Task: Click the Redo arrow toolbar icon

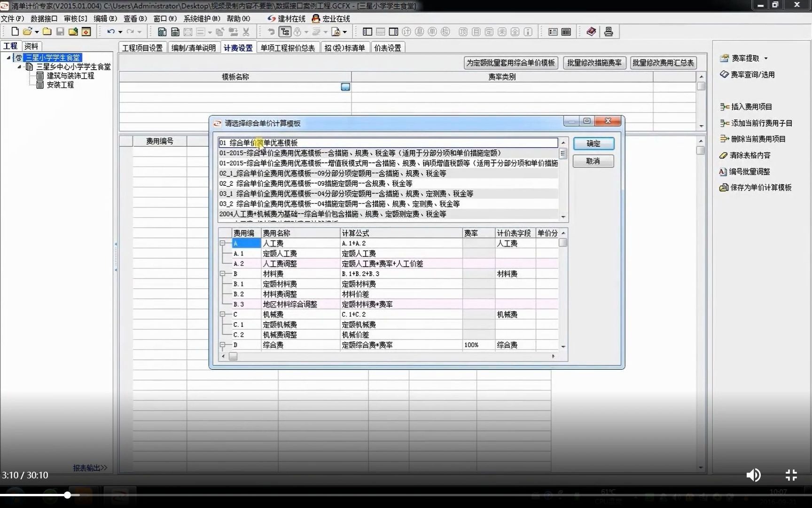Action: pyautogui.click(x=130, y=32)
